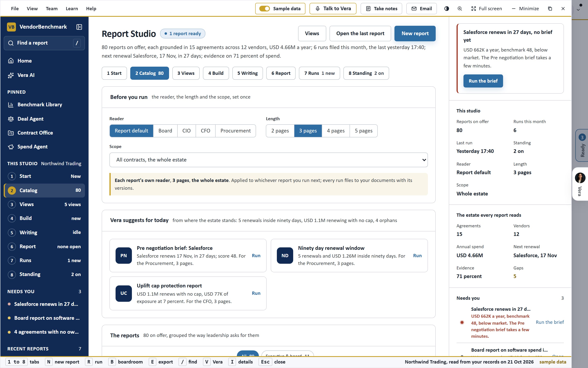Click Open the last report
This screenshot has width=588, height=368.
360,34
